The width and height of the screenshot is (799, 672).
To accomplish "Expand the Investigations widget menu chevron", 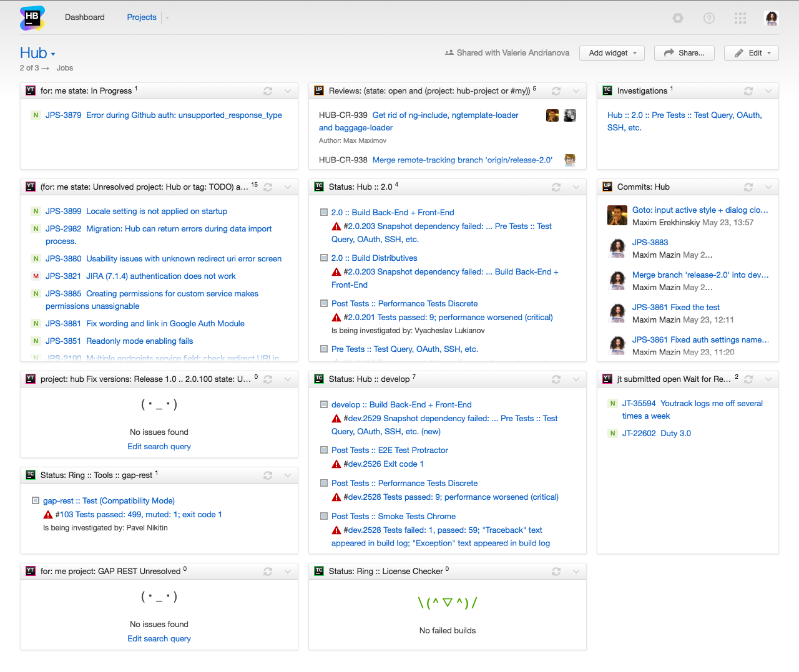I will (768, 91).
